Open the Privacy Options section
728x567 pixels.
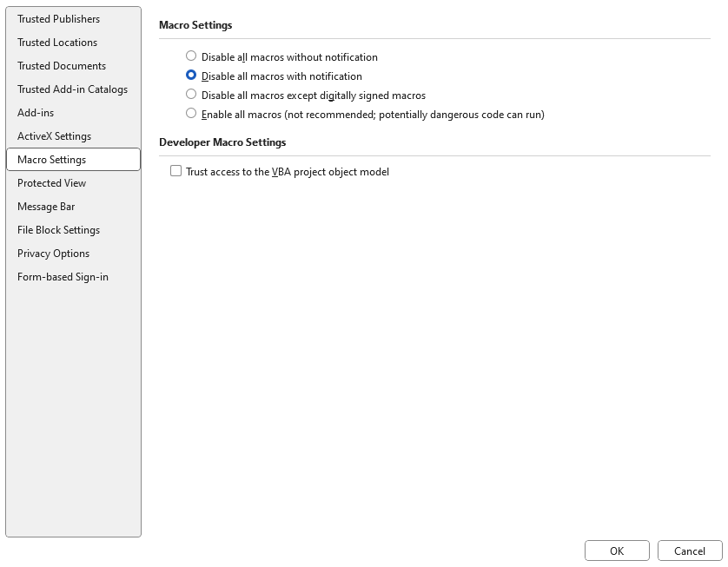click(53, 254)
